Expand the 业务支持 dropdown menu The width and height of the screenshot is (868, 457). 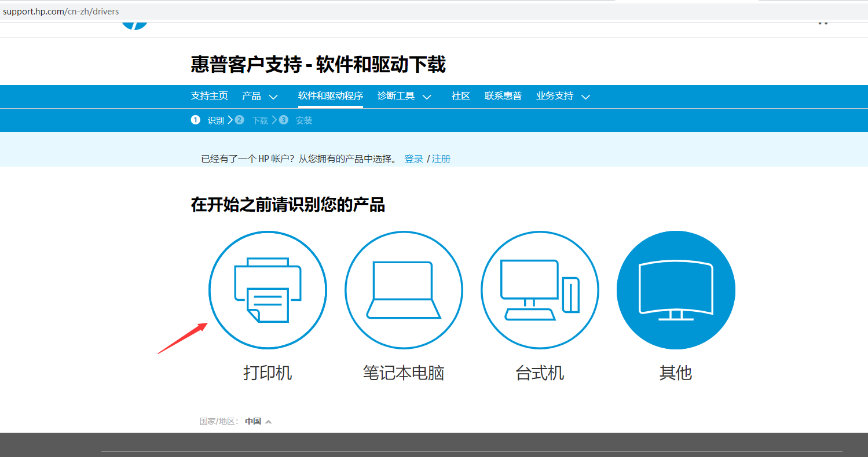(563, 96)
